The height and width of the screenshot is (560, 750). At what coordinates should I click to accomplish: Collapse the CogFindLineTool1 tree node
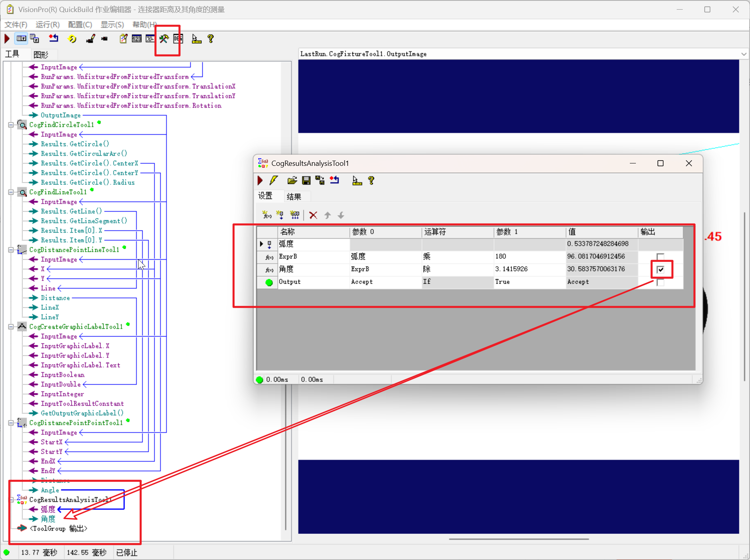(11, 192)
